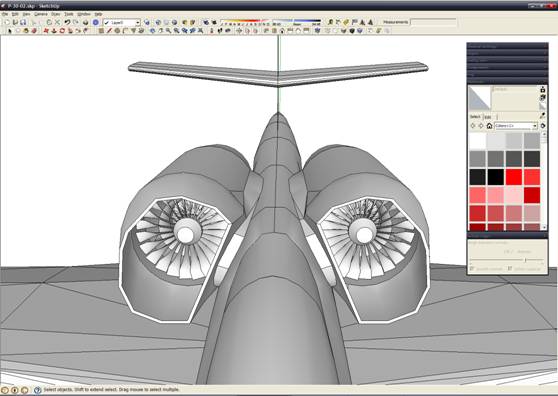Click the Sample Paint eyedropper icon
This screenshot has width=558, height=396.
(543, 116)
